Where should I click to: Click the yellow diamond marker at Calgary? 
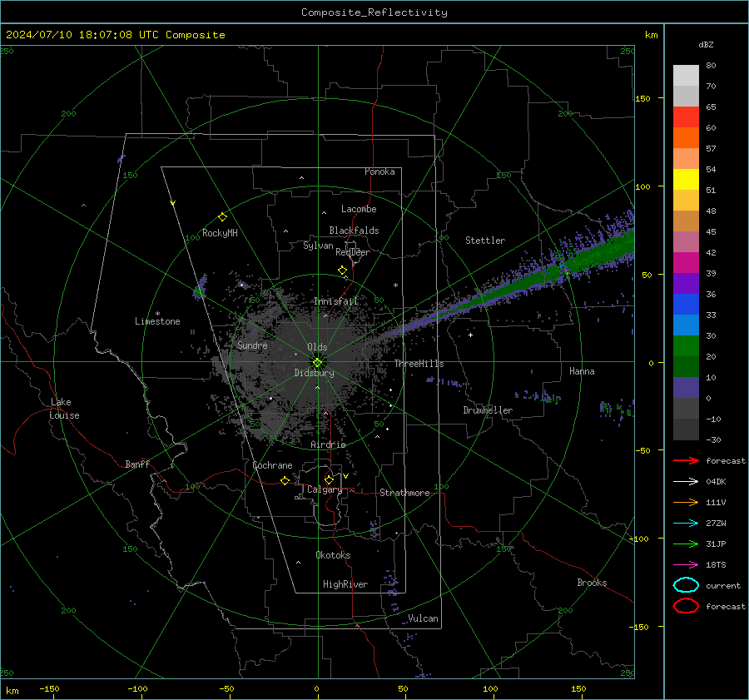(329, 479)
